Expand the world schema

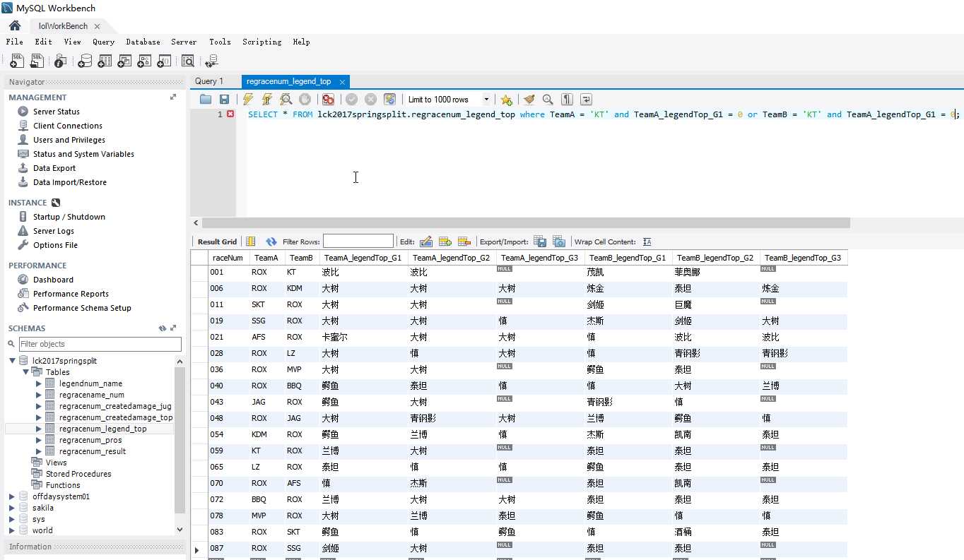[12, 530]
